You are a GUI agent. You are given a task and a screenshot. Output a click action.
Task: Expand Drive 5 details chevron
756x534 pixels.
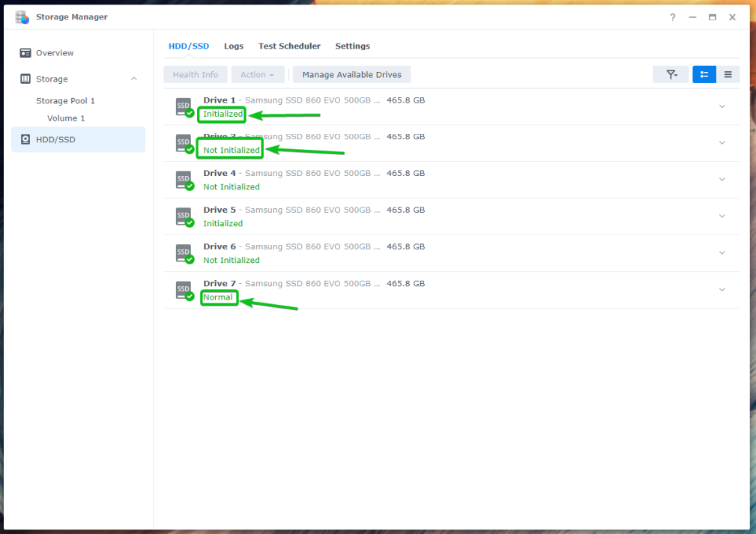tap(722, 216)
